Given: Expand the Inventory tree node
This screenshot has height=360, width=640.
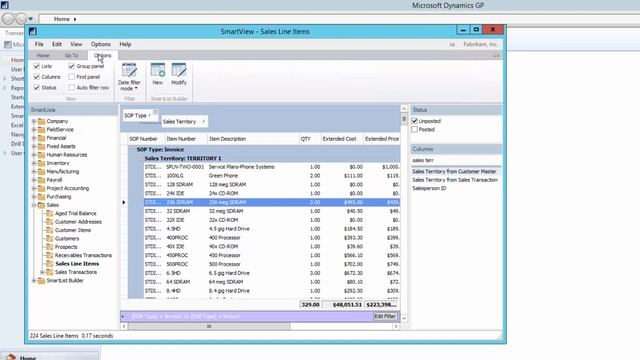Looking at the screenshot, I should [34, 163].
